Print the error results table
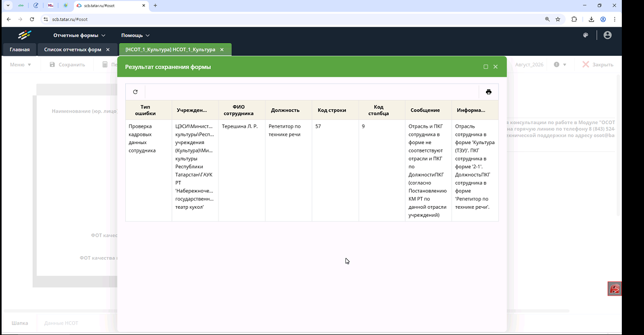 point(489,92)
